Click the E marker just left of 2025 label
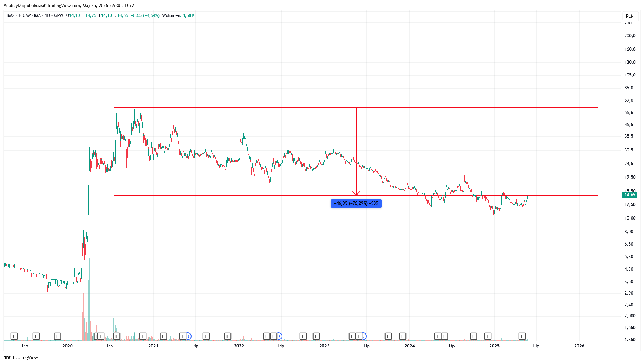Screen dimensions: 644x364 (x=488, y=336)
